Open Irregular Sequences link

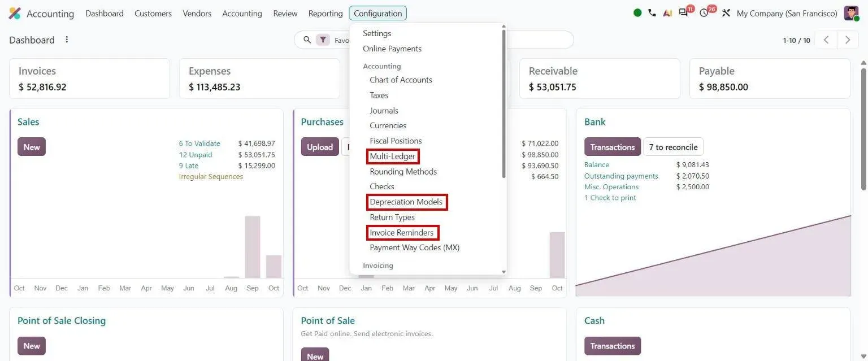211,176
